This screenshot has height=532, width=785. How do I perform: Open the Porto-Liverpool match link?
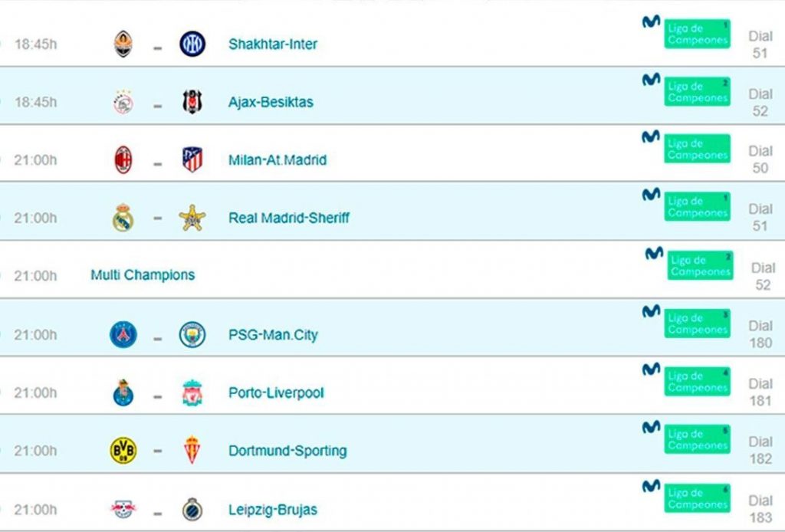click(x=276, y=393)
